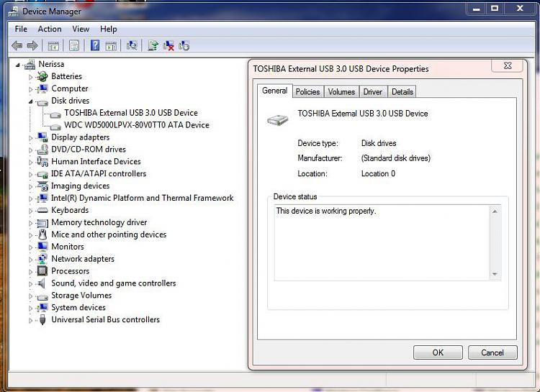Screen dimensions: 540x392
Task: Click the Human Interface Devices icon
Action: 42,161
